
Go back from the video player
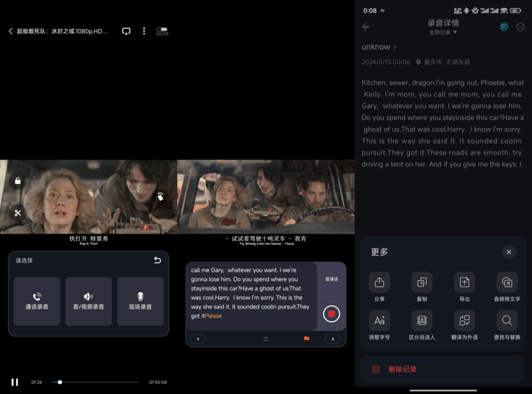pos(11,31)
